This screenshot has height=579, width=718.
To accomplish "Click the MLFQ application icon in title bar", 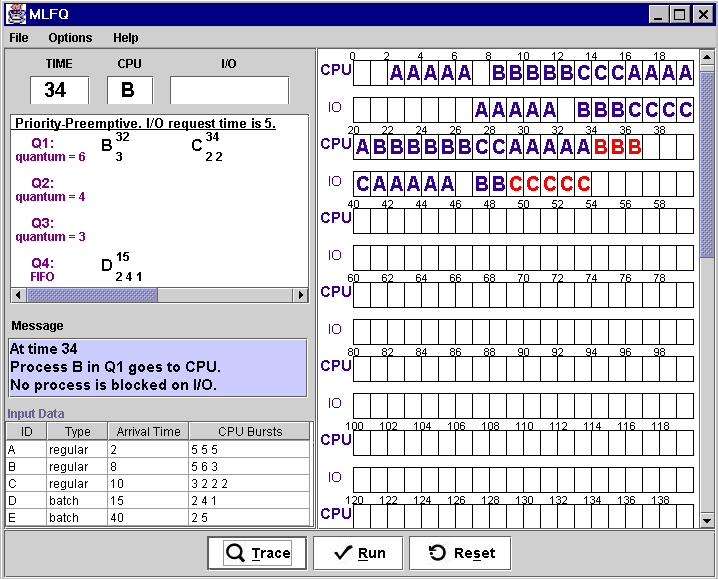I will click(x=16, y=14).
